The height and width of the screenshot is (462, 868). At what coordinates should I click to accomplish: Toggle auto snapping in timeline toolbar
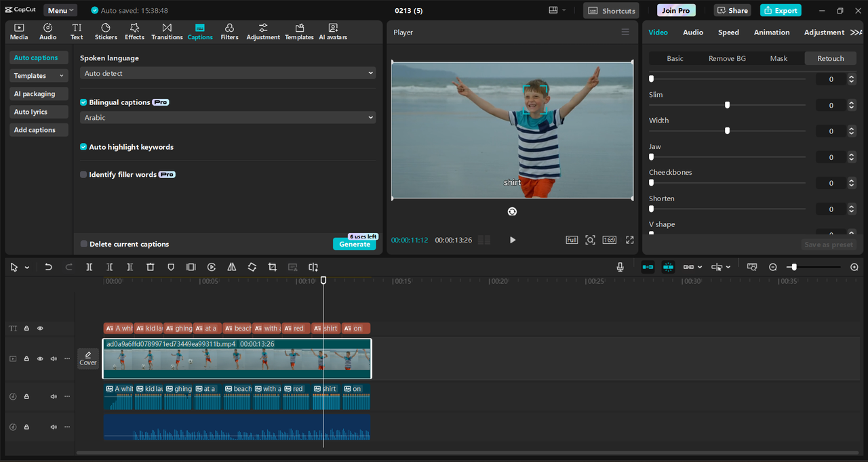[x=668, y=268]
